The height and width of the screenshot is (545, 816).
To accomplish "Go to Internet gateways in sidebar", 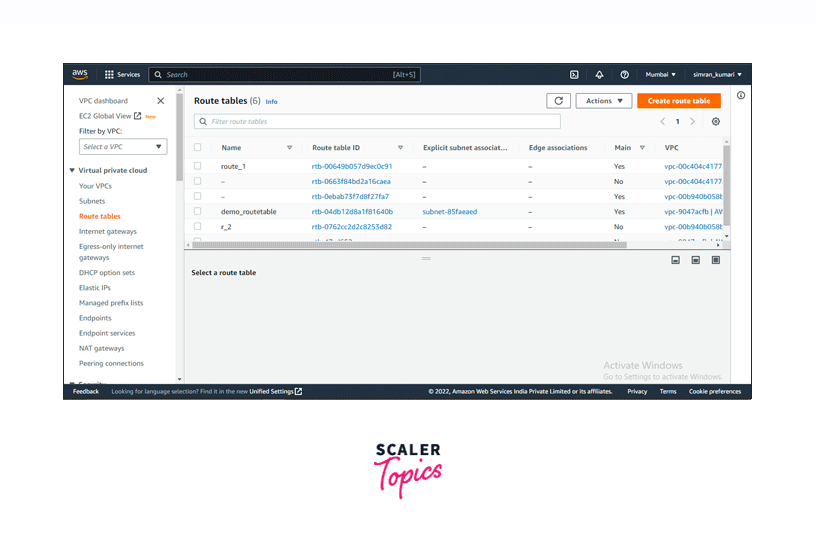I will (108, 231).
